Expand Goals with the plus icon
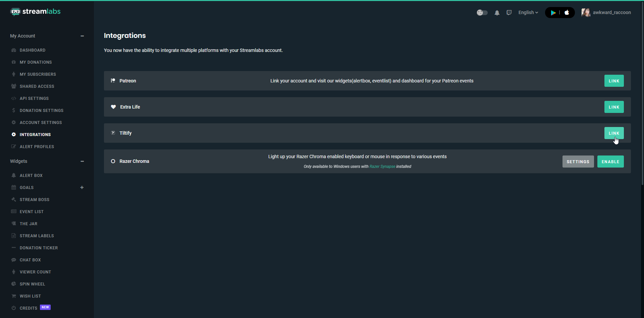Image resolution: width=644 pixels, height=318 pixels. [x=82, y=187]
